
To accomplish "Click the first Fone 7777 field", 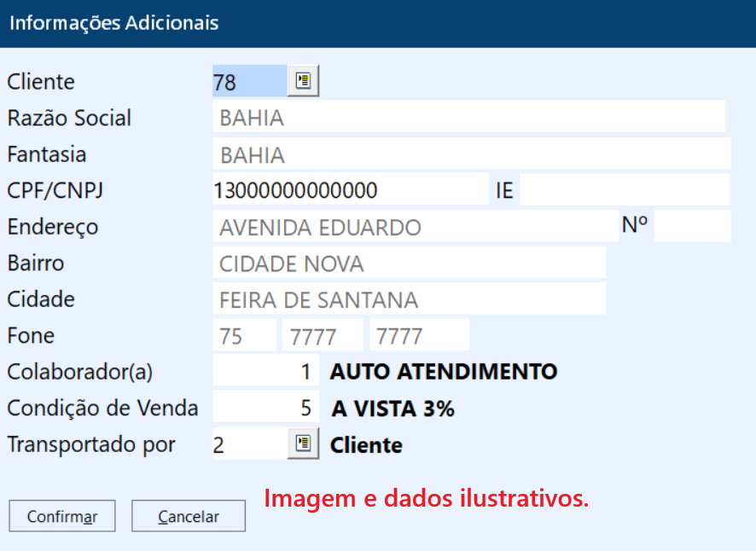I will click(323, 334).
